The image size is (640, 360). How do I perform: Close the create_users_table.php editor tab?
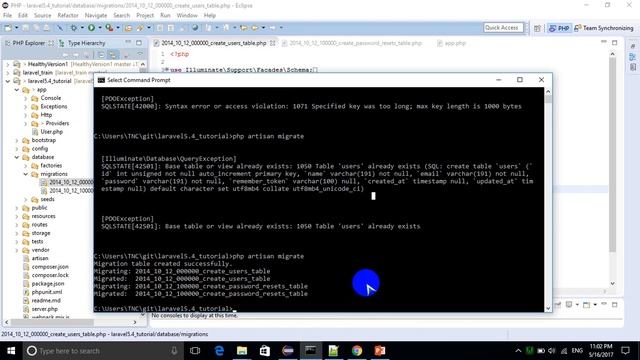pyautogui.click(x=272, y=43)
